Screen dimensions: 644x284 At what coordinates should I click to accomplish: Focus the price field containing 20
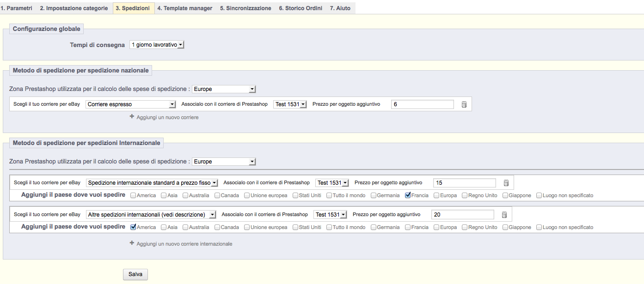(462, 214)
